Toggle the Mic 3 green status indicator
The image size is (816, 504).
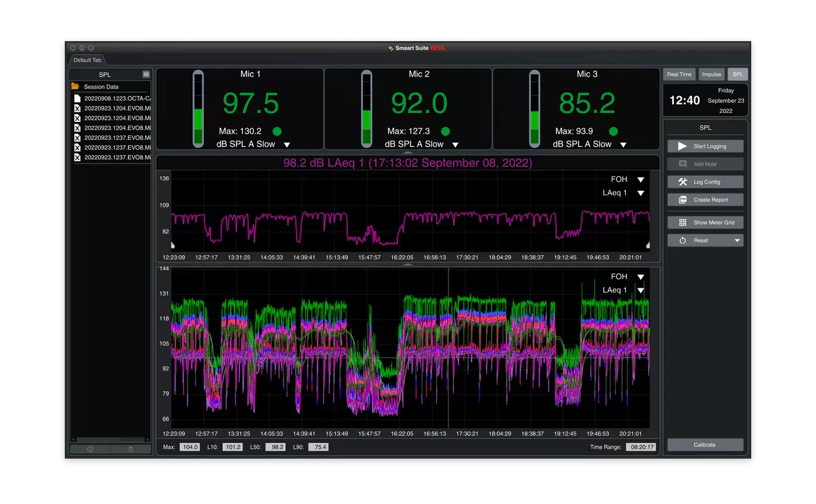pos(614,131)
